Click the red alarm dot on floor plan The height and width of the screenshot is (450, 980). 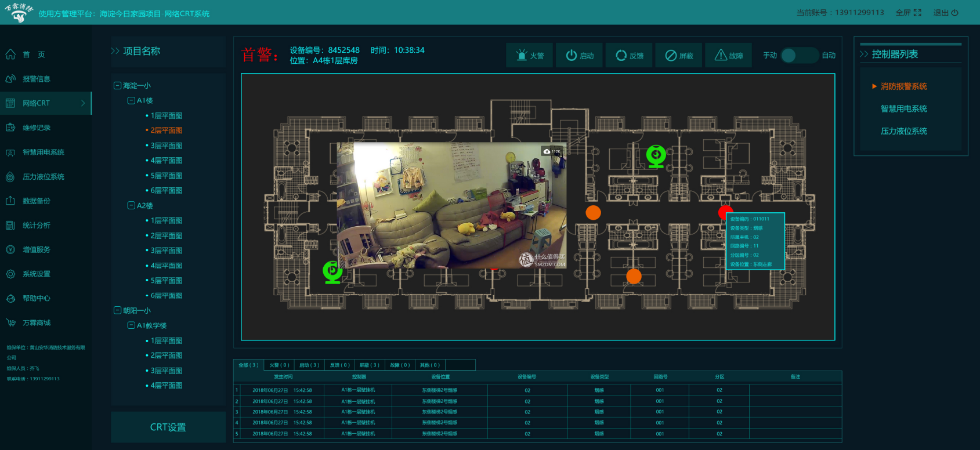(725, 212)
